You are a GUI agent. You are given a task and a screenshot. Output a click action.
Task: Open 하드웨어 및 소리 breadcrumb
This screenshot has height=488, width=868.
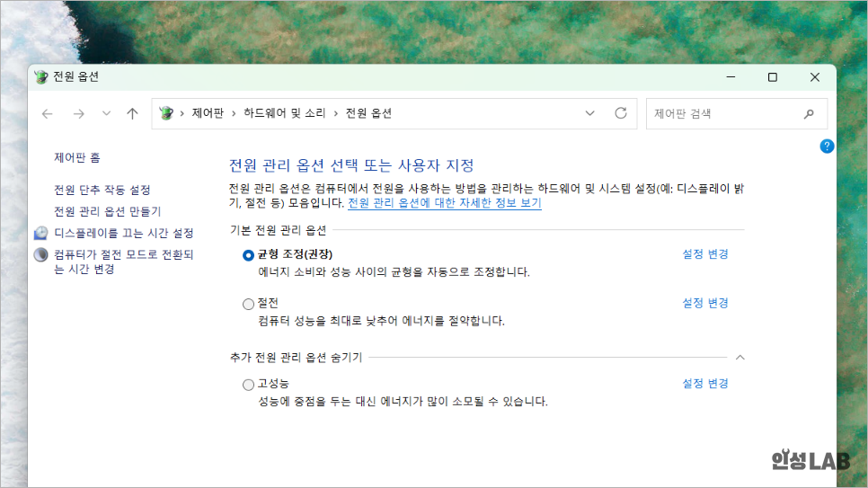[x=285, y=113]
